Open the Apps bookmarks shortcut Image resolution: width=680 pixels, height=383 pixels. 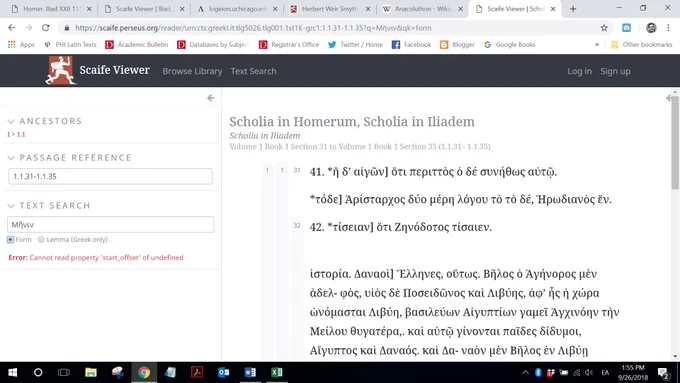[x=21, y=44]
